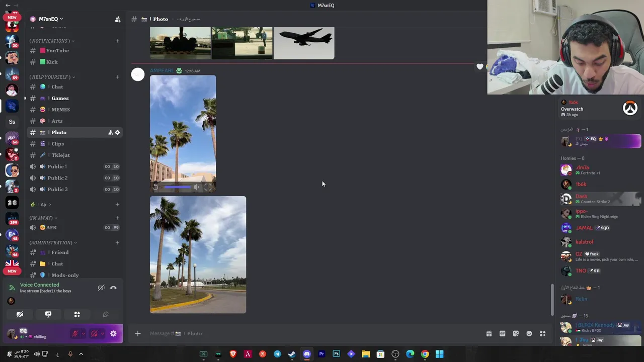Open the emoji picker
Screen dimensions: 644x362
pos(529,333)
